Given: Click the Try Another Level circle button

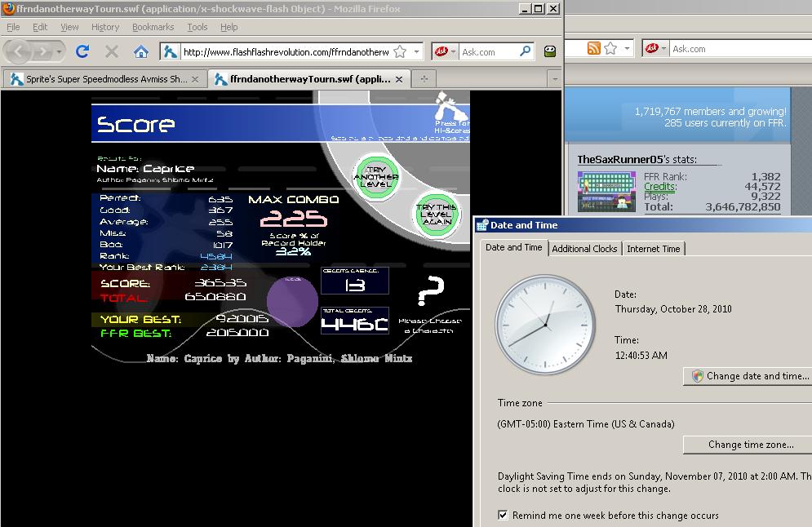Looking at the screenshot, I should tap(376, 176).
